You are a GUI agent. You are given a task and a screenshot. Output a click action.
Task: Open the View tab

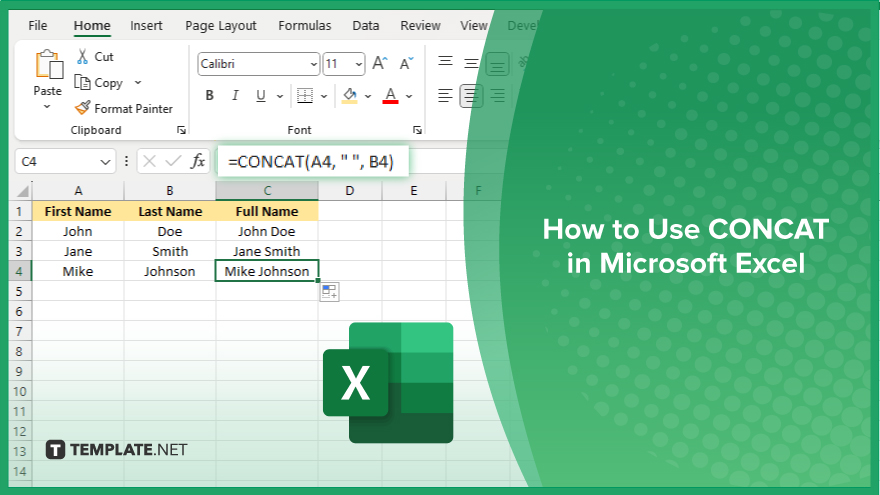474,26
